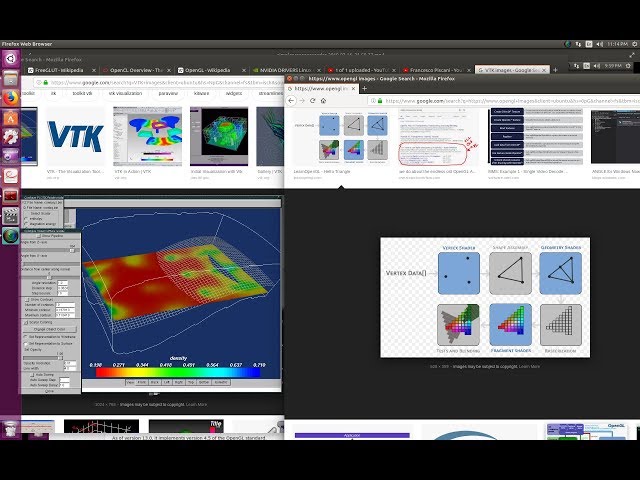Click green lock icon in VTK window address bar
640x480 pixels.
click(46, 82)
